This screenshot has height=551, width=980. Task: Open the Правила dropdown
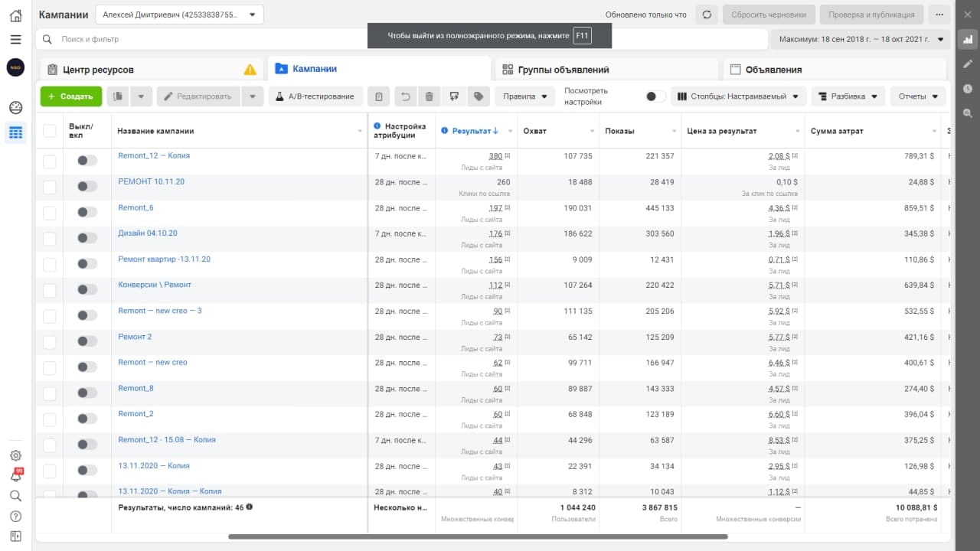525,96
